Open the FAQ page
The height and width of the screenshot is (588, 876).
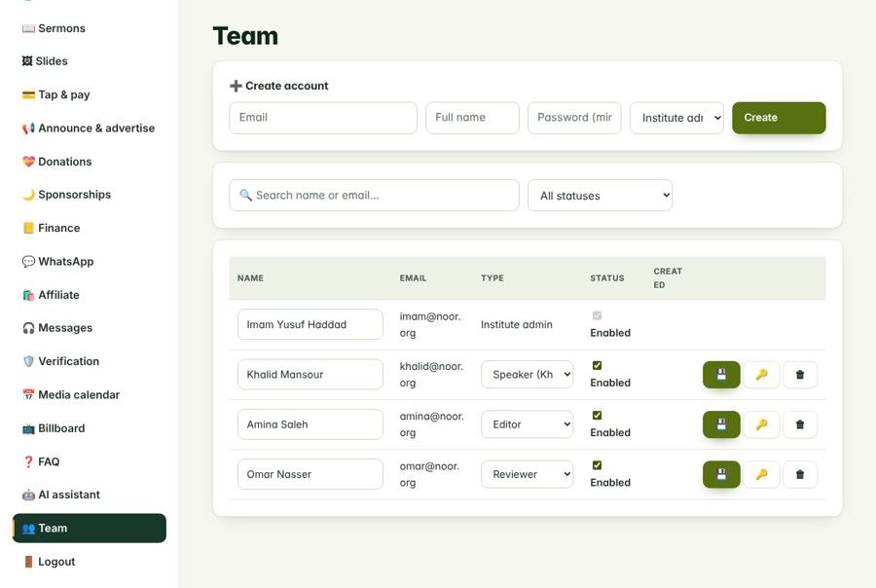pos(90,461)
